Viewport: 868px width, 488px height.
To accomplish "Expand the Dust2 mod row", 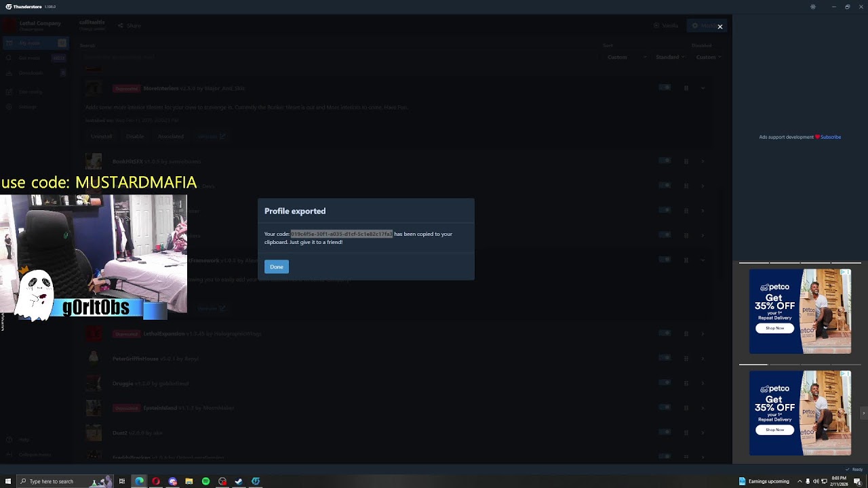I will click(703, 432).
